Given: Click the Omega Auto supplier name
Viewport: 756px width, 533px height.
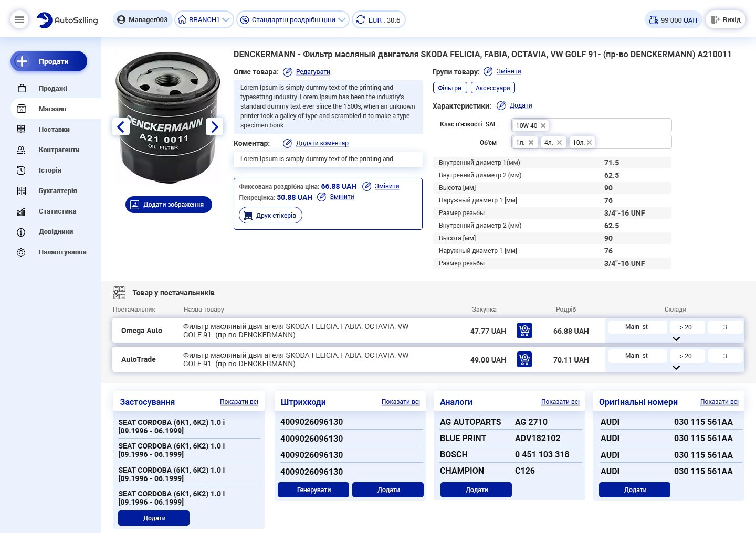Looking at the screenshot, I should coord(142,331).
